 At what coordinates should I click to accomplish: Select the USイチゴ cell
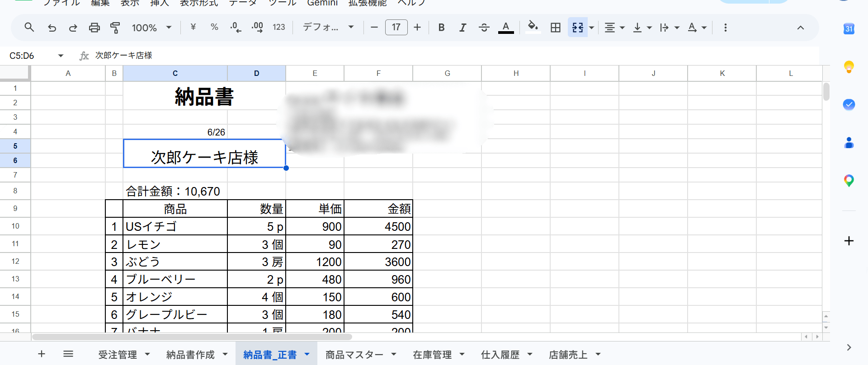(175, 226)
